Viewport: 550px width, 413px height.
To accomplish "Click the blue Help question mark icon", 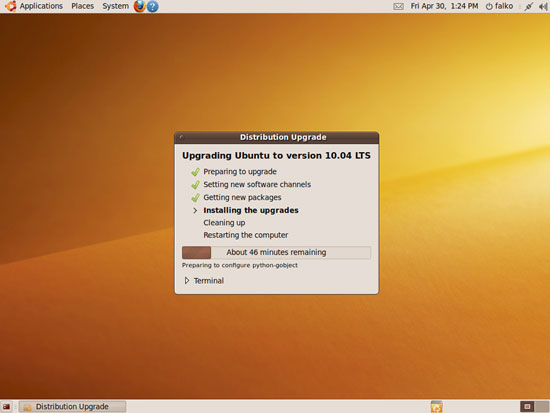I will click(x=152, y=6).
